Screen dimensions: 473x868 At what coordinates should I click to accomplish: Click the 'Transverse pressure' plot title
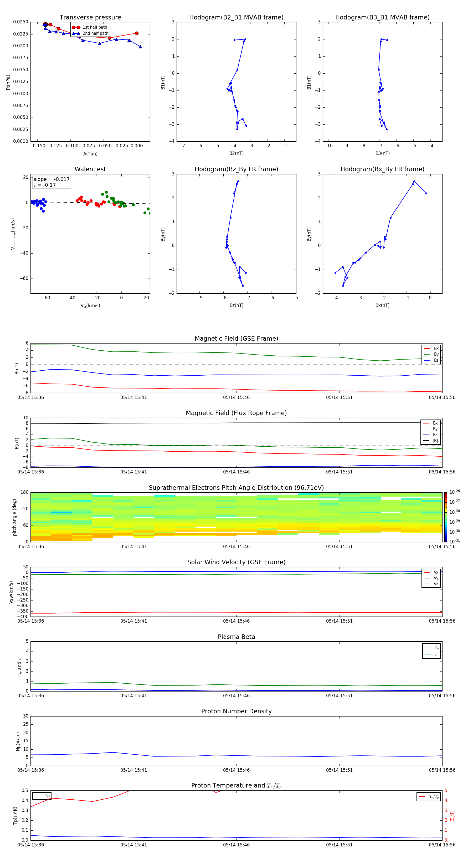pyautogui.click(x=90, y=18)
